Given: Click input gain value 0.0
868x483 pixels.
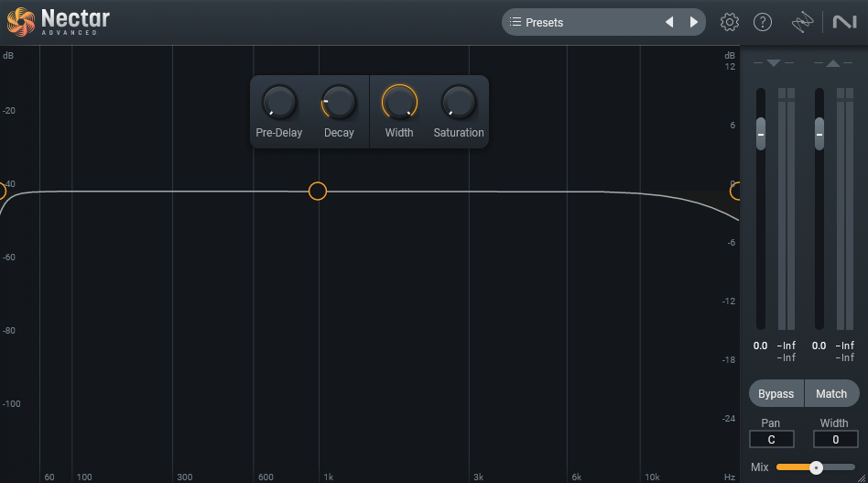Looking at the screenshot, I should [x=761, y=346].
